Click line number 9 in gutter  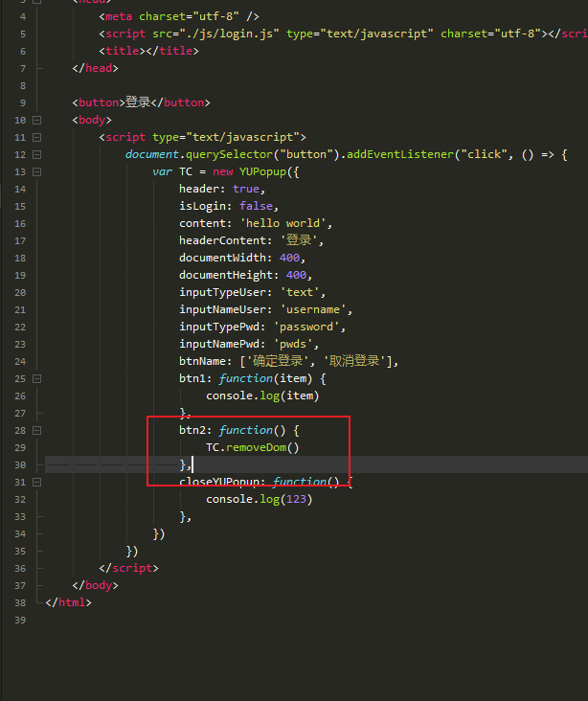click(x=23, y=102)
